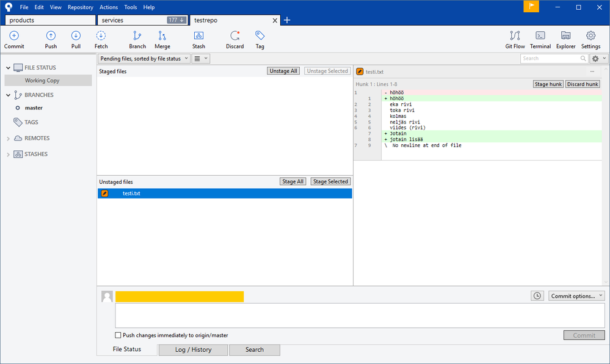
Task: Click the user avatar icon
Action: point(107,297)
